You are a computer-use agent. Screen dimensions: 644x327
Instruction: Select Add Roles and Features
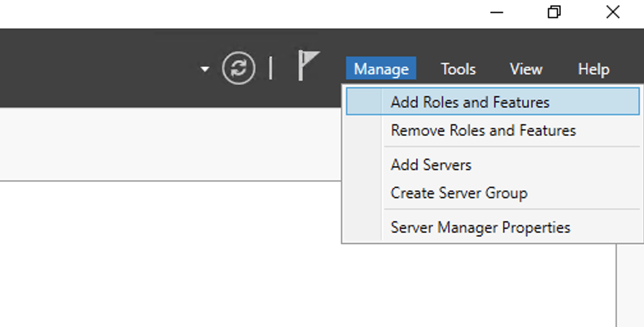(x=470, y=102)
